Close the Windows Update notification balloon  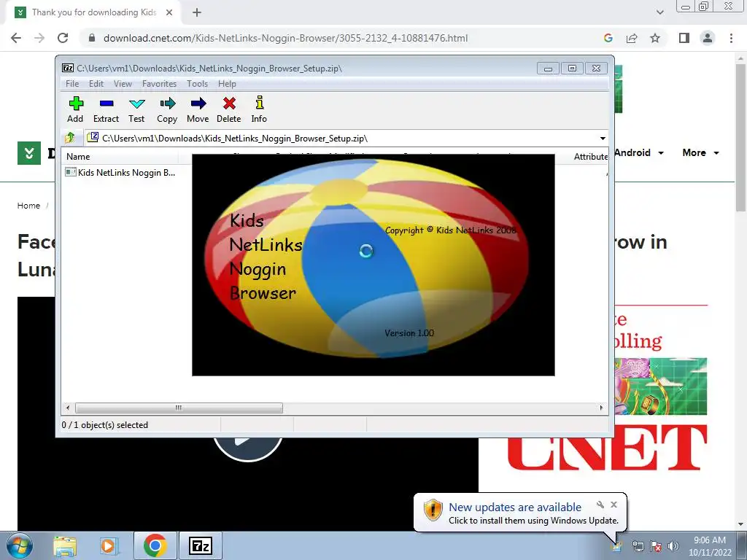[x=614, y=505]
